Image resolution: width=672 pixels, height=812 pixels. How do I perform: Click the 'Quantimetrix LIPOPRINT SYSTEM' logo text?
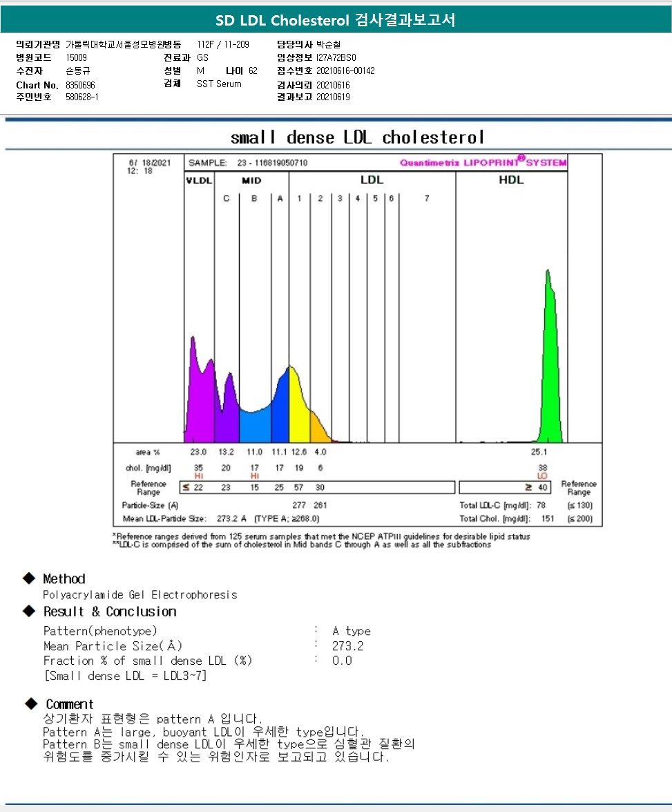[483, 162]
